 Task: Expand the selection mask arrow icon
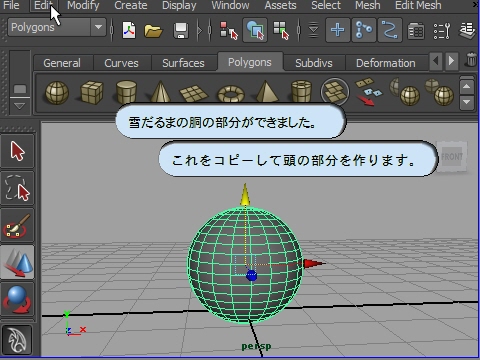tap(313, 31)
